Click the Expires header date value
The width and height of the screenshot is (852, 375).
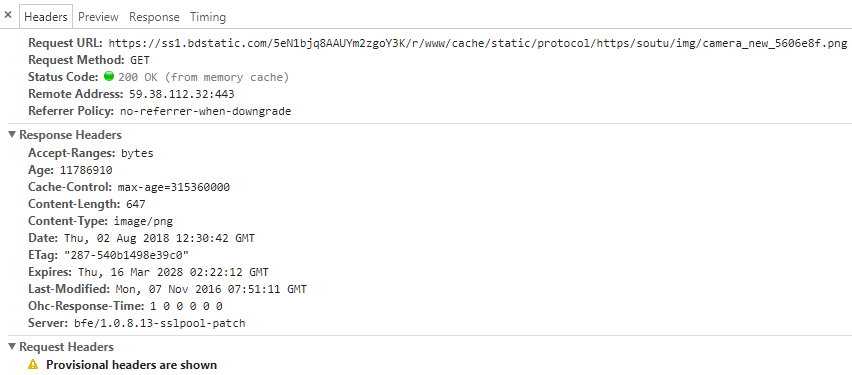(173, 272)
